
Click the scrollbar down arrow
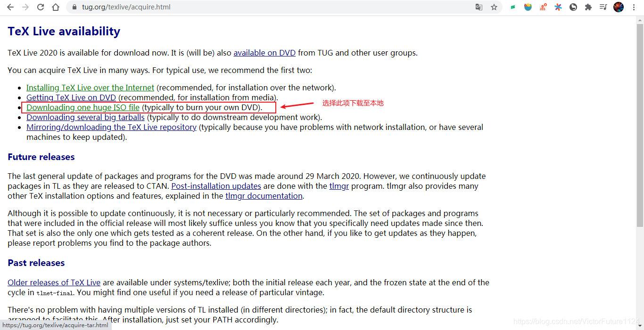[x=640, y=326]
